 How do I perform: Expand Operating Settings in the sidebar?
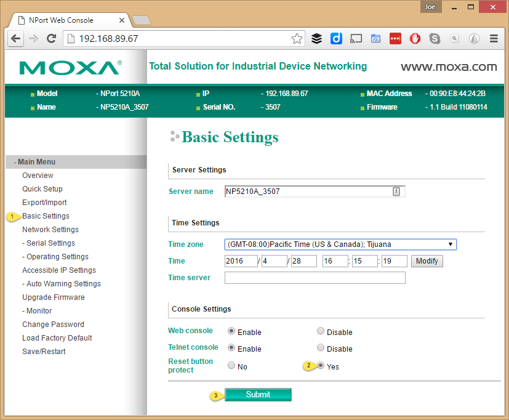55,257
